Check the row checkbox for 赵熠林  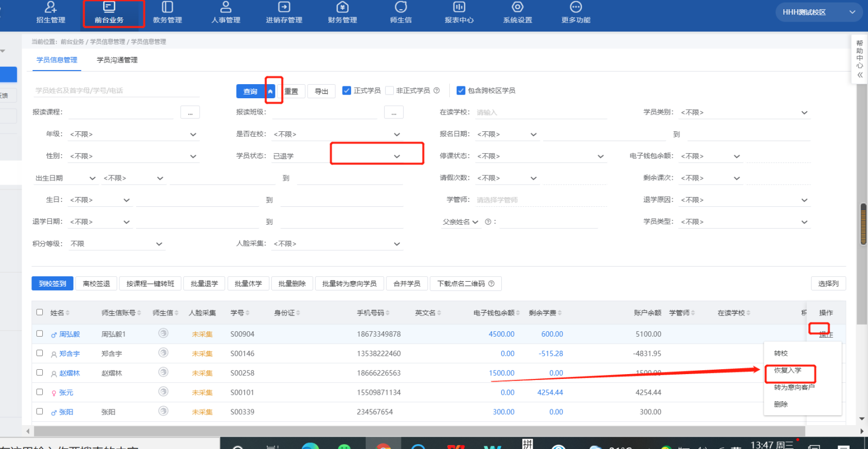click(x=40, y=372)
